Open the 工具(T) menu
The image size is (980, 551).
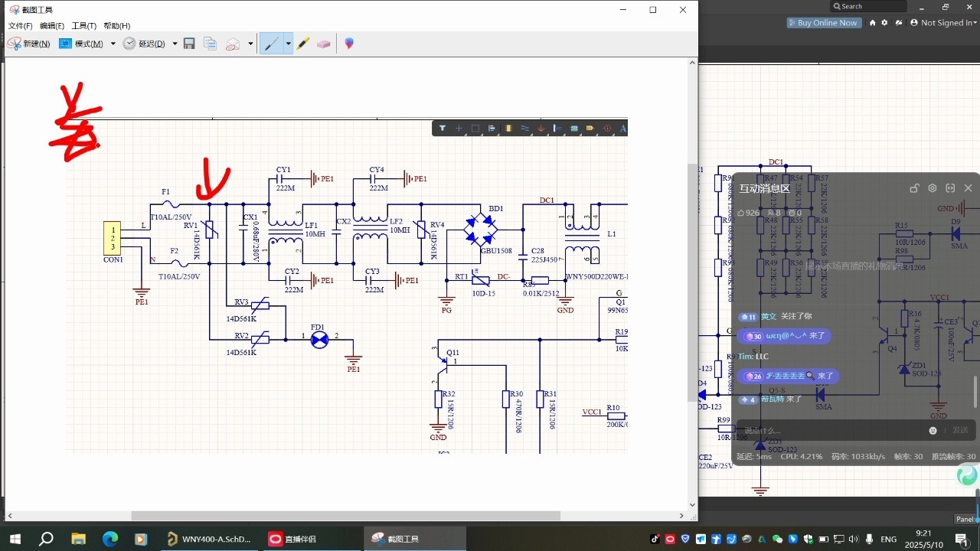point(84,25)
